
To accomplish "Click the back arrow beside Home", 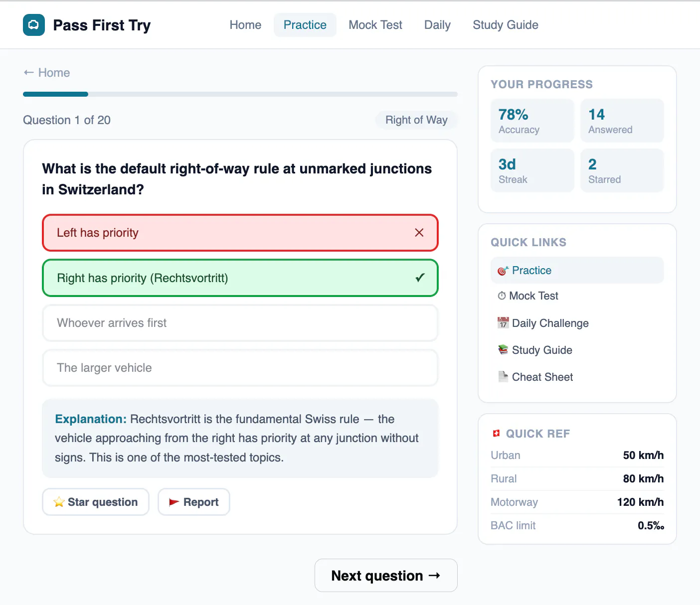I will pyautogui.click(x=28, y=73).
